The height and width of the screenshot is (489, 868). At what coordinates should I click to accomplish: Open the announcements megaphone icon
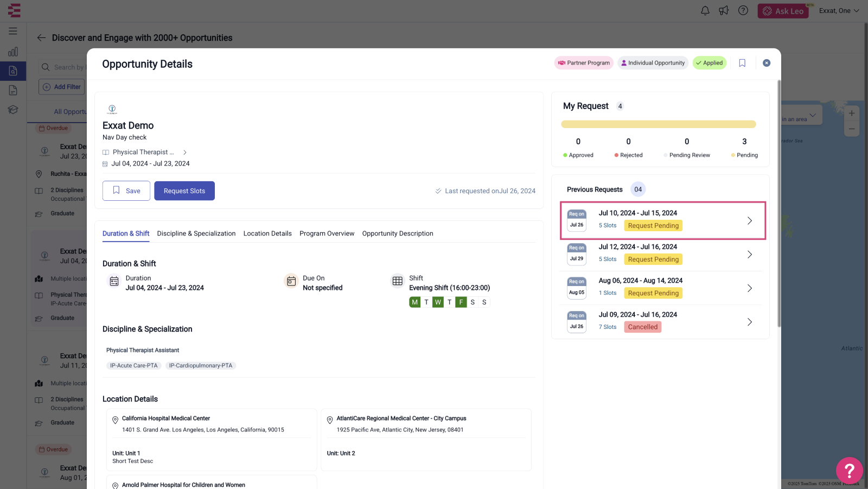point(724,10)
